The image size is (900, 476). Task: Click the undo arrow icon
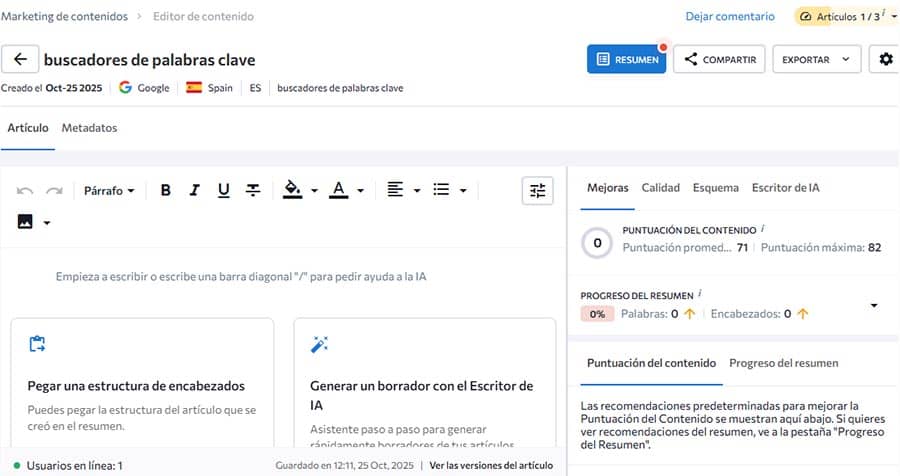point(25,190)
